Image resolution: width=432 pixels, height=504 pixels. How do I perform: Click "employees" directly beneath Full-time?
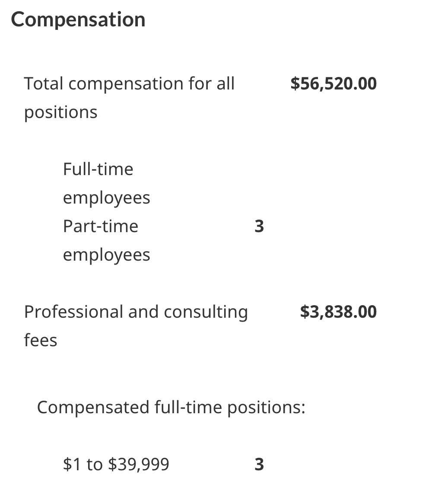point(106,198)
